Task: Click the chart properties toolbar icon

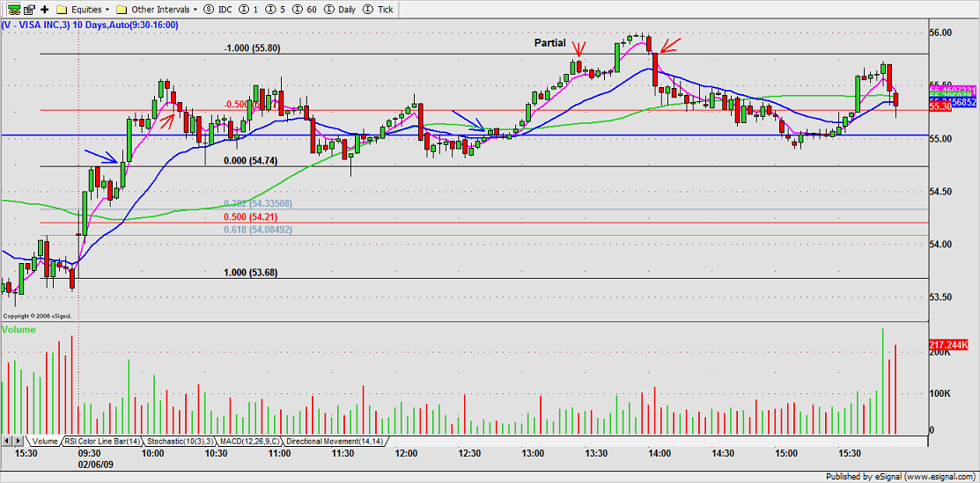Action: (x=29, y=10)
